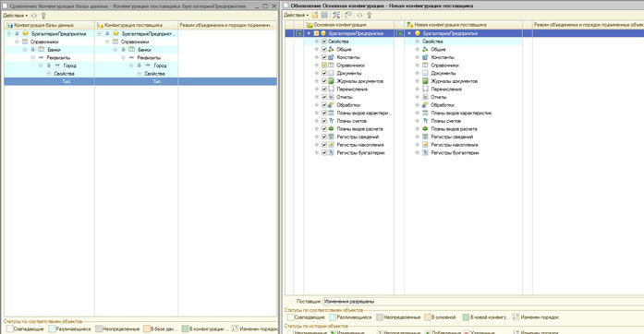Click the Банки icon in Конфигурация поставщика column
Image resolution: width=644 pixels, height=334 pixels.
(x=131, y=49)
